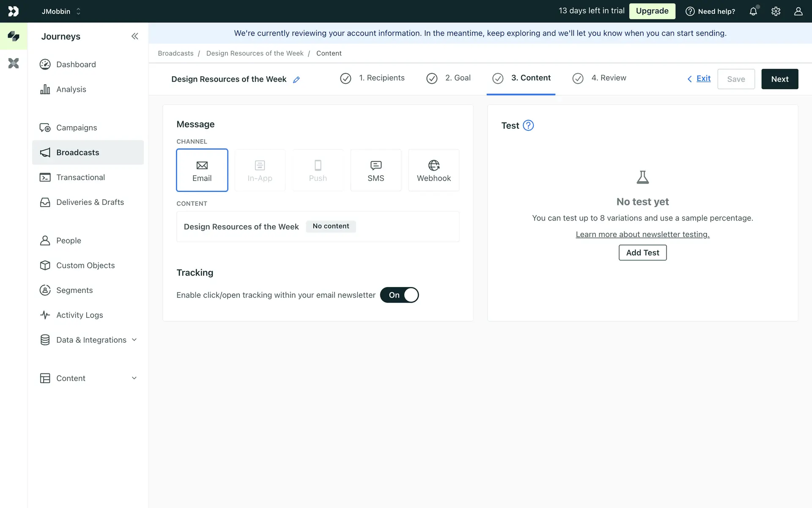Open notifications bell icon
The height and width of the screenshot is (508, 812).
tap(753, 11)
